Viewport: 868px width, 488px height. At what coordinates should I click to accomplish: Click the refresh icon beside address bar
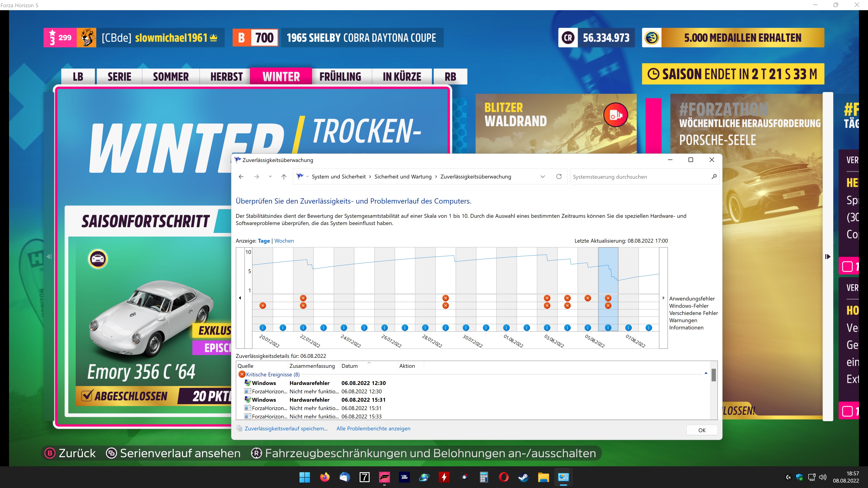[559, 176]
